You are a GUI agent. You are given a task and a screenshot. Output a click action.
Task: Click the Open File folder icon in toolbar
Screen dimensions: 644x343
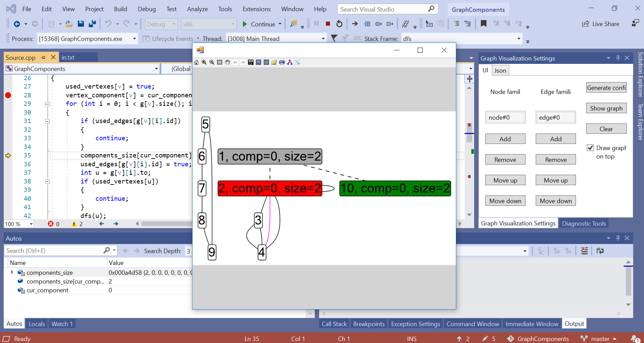pyautogui.click(x=69, y=24)
